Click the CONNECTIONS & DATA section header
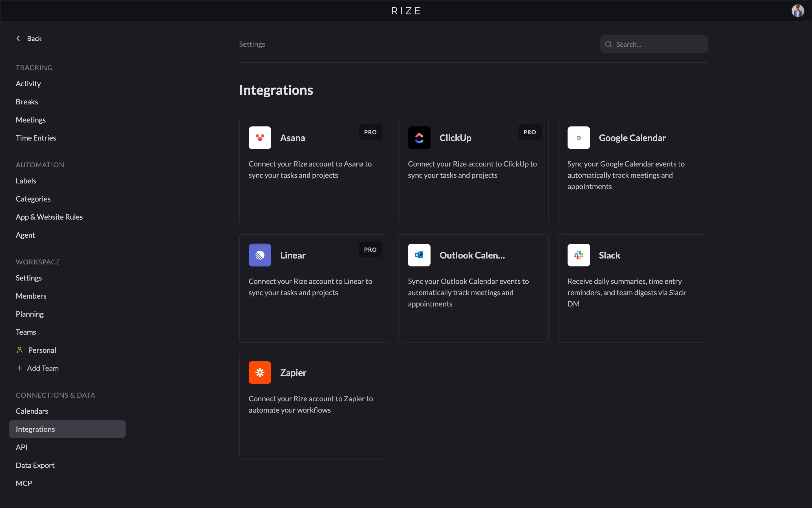The height and width of the screenshot is (508, 812). (x=55, y=395)
